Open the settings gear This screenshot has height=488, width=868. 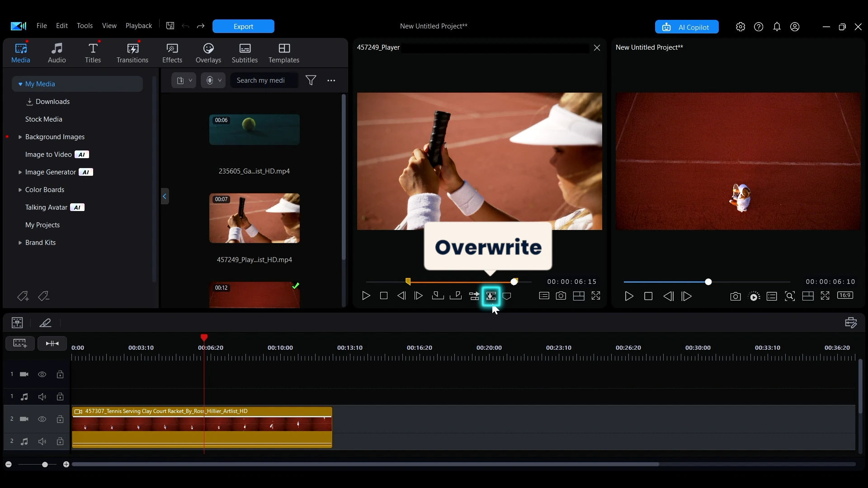click(x=741, y=27)
